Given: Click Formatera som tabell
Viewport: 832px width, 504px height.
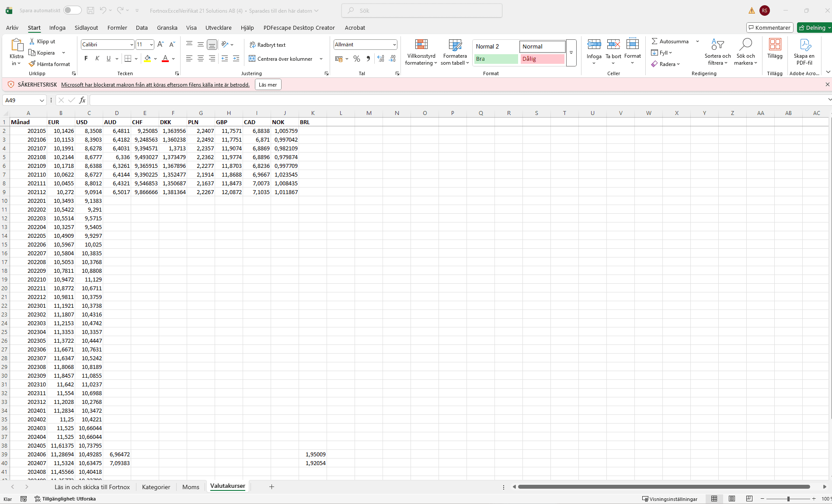Looking at the screenshot, I should click(455, 52).
